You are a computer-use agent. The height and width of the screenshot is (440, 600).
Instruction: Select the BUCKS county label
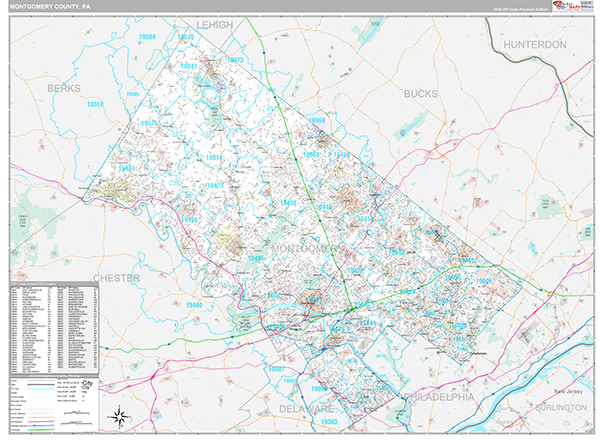pos(421,93)
